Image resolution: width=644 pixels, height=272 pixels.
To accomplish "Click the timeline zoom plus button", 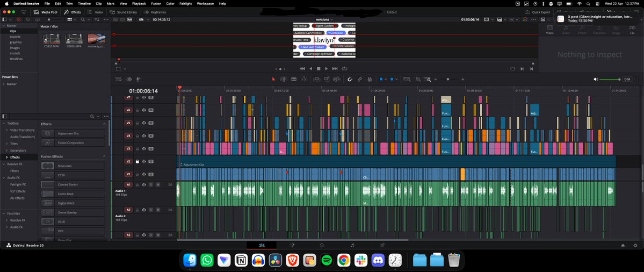I will click(x=463, y=80).
